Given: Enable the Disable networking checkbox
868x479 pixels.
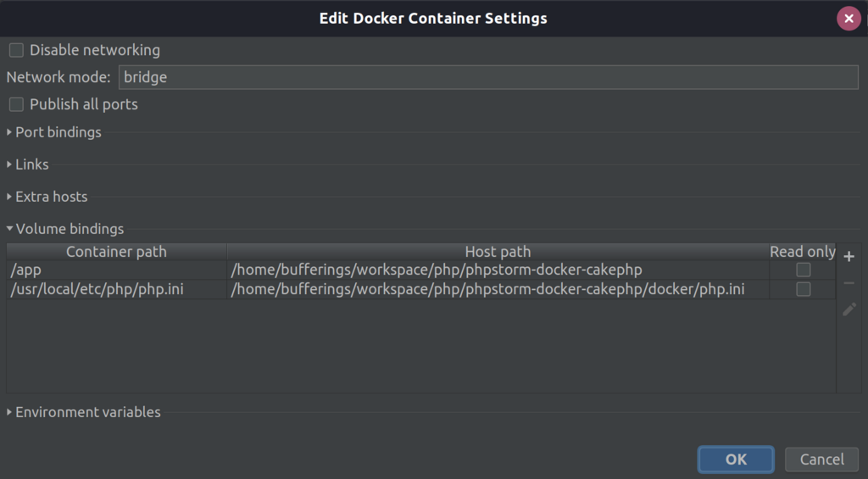Looking at the screenshot, I should click(16, 50).
